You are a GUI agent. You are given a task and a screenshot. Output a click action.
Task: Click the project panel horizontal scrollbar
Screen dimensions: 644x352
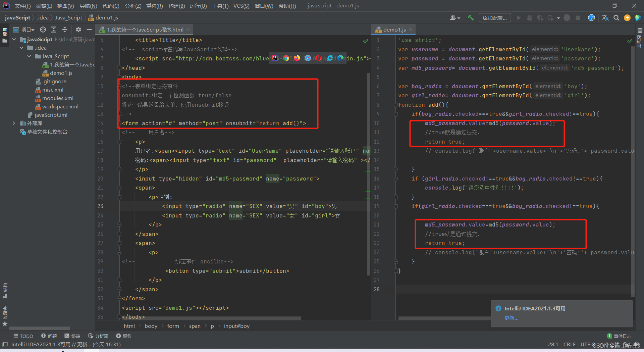click(40, 328)
